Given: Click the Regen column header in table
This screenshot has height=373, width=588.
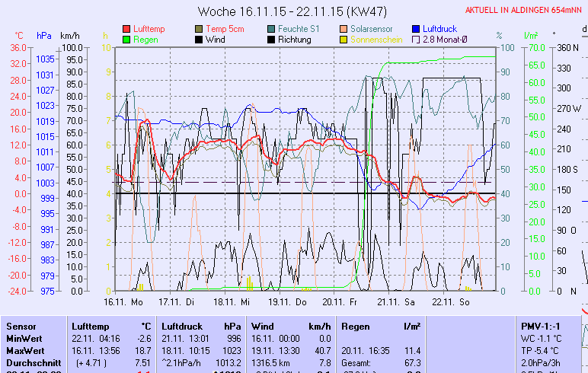Looking at the screenshot, I should [355, 326].
